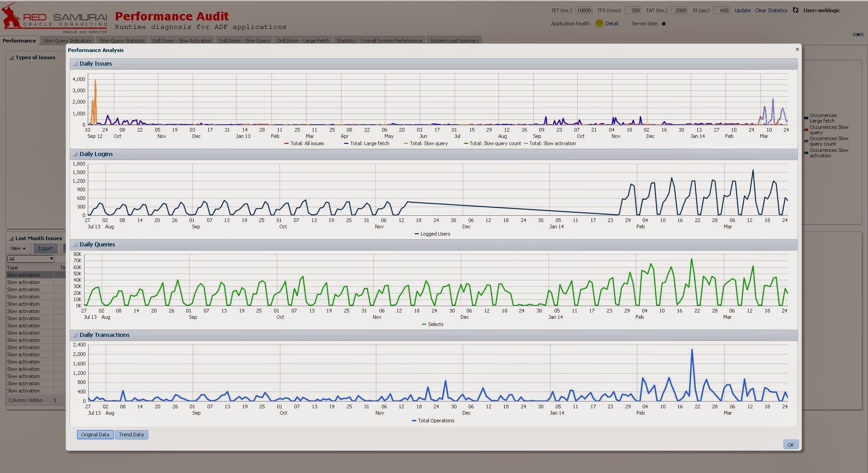Edit the TAT (ms.) value field
The height and width of the screenshot is (473, 868).
click(679, 10)
